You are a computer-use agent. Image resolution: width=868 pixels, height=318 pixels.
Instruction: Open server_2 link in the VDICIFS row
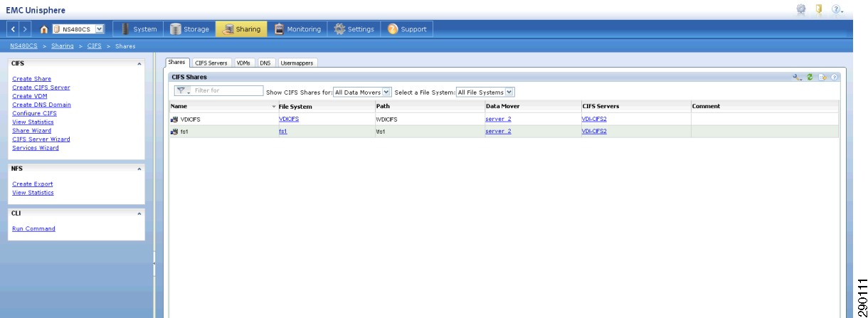[498, 119]
